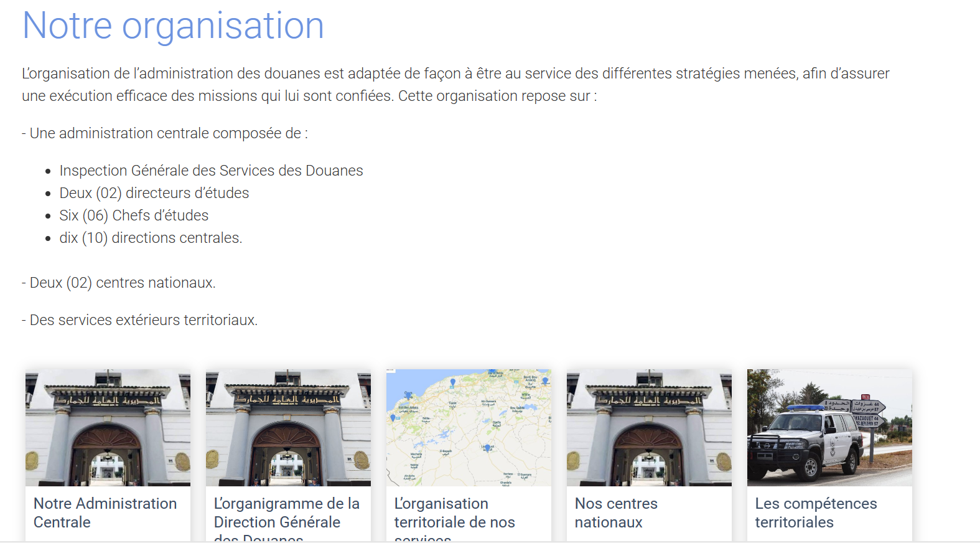Click the Notre Administration Centrale title link
Viewport: 980px width, 543px height.
coord(105,512)
